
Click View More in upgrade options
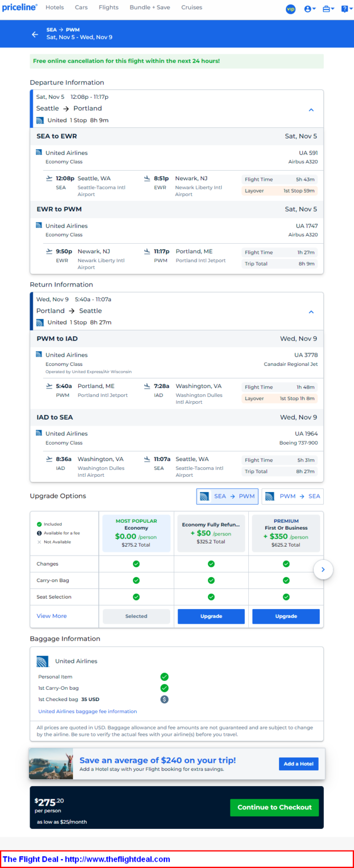click(x=52, y=616)
